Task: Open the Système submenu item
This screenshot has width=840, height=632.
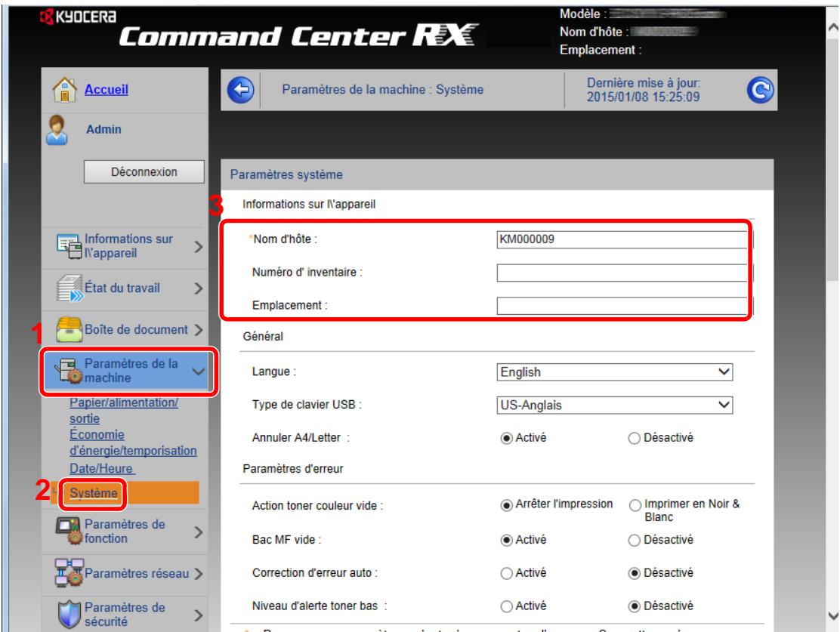Action: click(x=94, y=493)
